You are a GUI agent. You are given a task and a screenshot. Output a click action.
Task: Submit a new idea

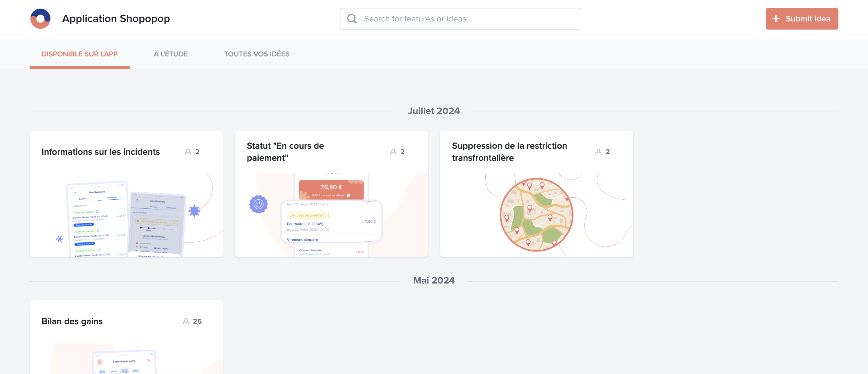coord(802,19)
